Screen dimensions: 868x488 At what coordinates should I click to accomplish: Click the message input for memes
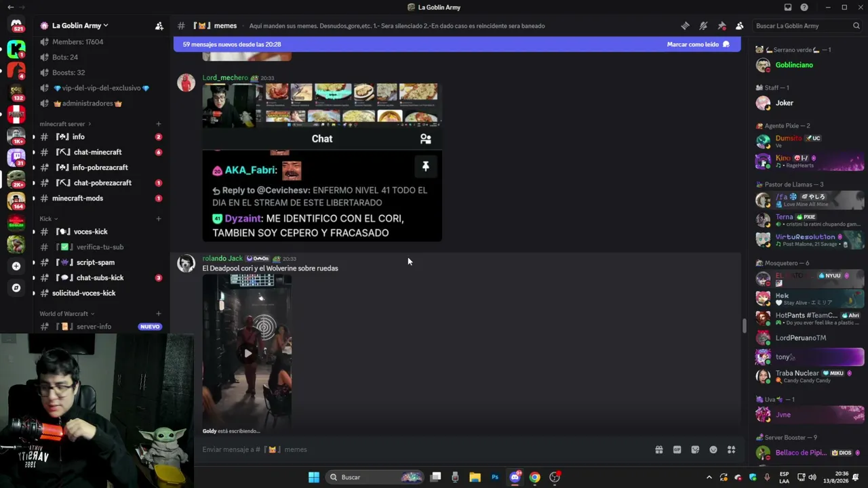pos(424,449)
